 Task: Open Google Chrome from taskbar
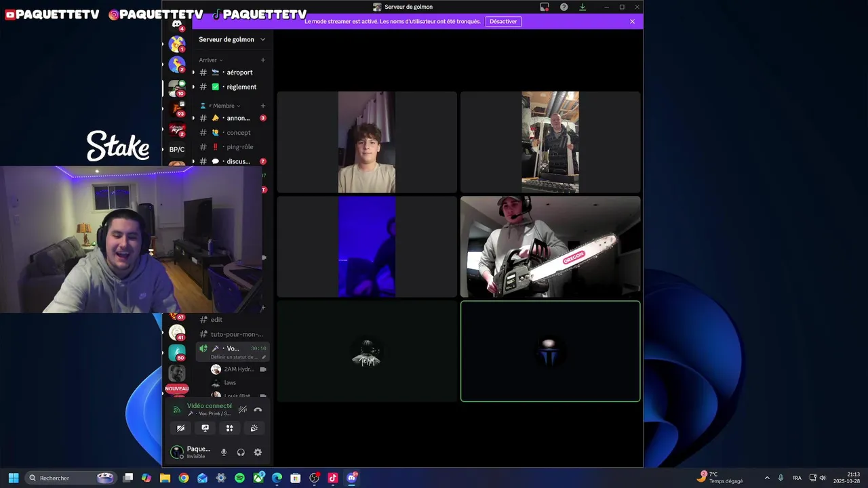point(184,478)
